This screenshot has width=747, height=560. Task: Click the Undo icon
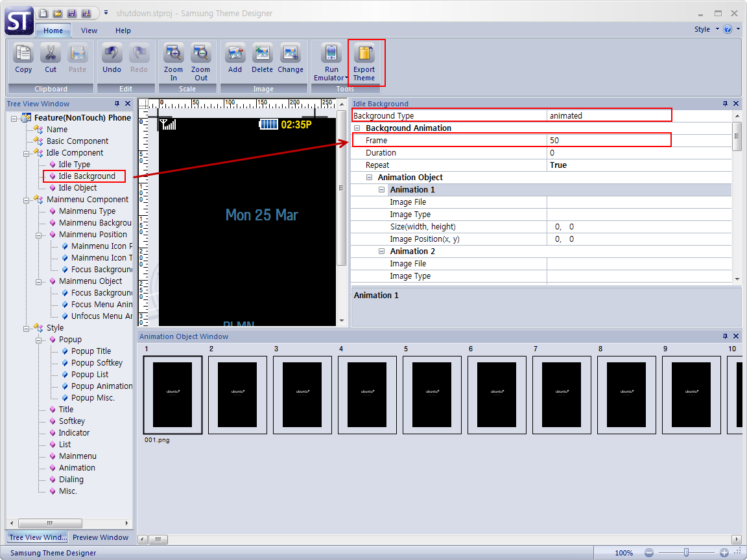(x=112, y=54)
